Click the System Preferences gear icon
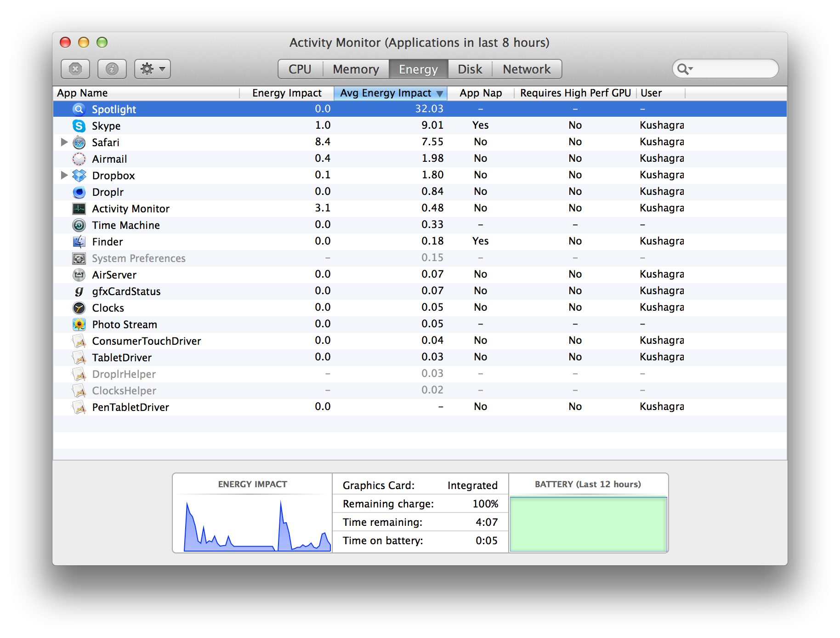The width and height of the screenshot is (840, 638). tap(79, 258)
